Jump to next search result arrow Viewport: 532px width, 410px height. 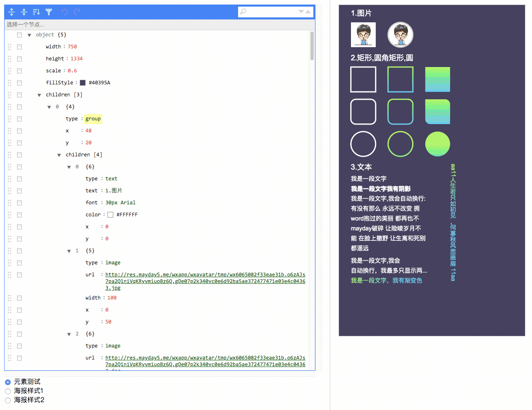pyautogui.click(x=301, y=12)
